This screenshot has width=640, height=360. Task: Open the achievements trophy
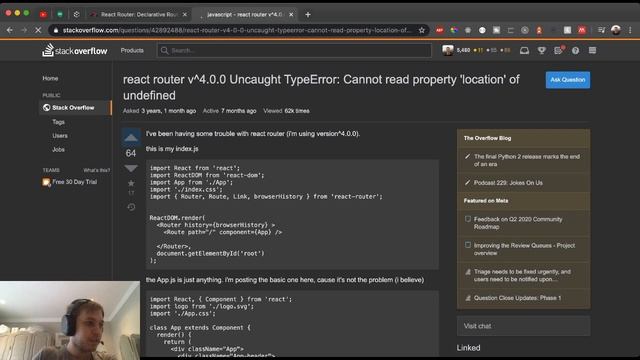[542, 50]
